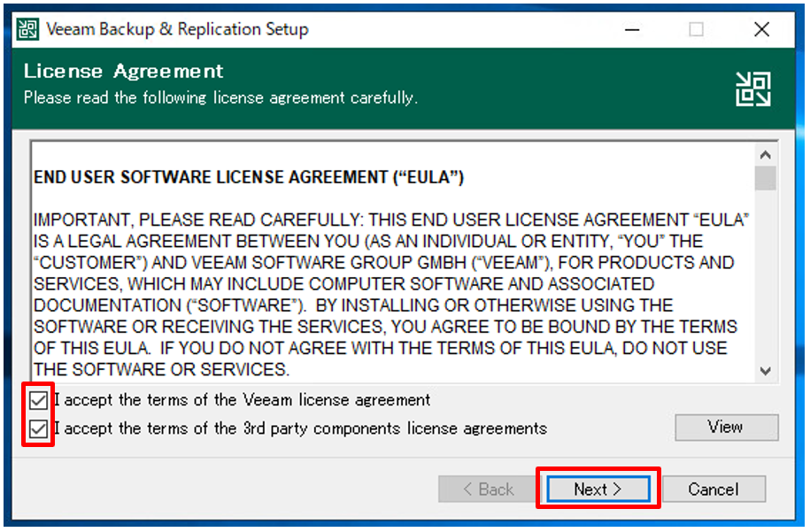
Task: Click "I accept the terms of the Veeam license agreement" label
Action: (242, 400)
